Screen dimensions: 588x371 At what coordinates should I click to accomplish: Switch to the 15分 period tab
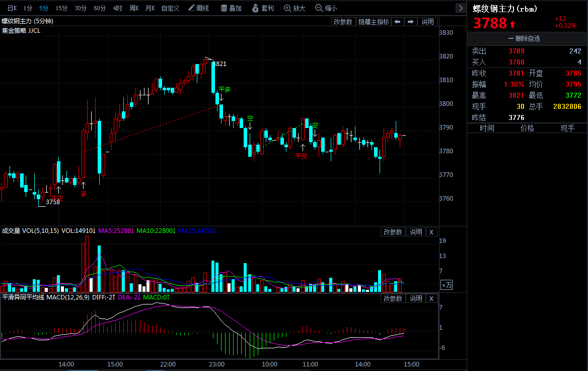click(x=61, y=8)
